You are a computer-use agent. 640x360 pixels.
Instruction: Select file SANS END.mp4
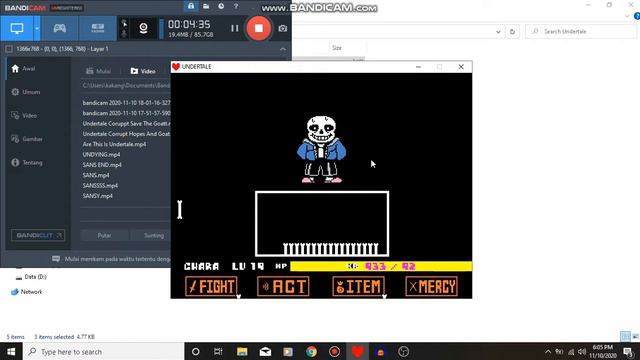click(x=102, y=165)
